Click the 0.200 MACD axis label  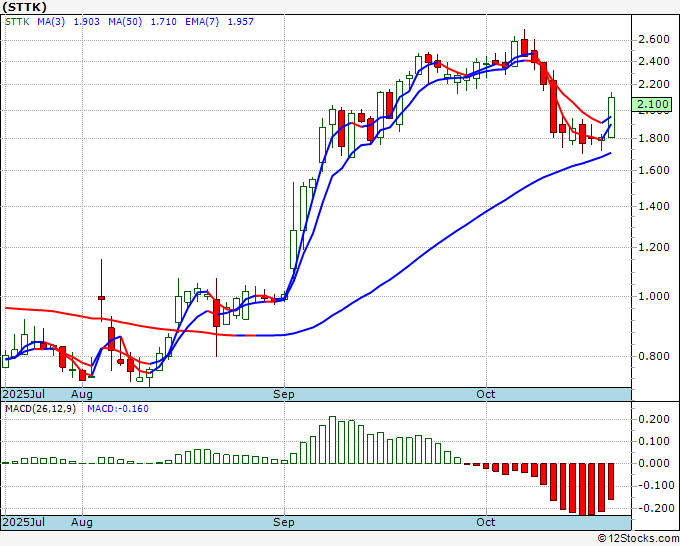click(x=654, y=420)
